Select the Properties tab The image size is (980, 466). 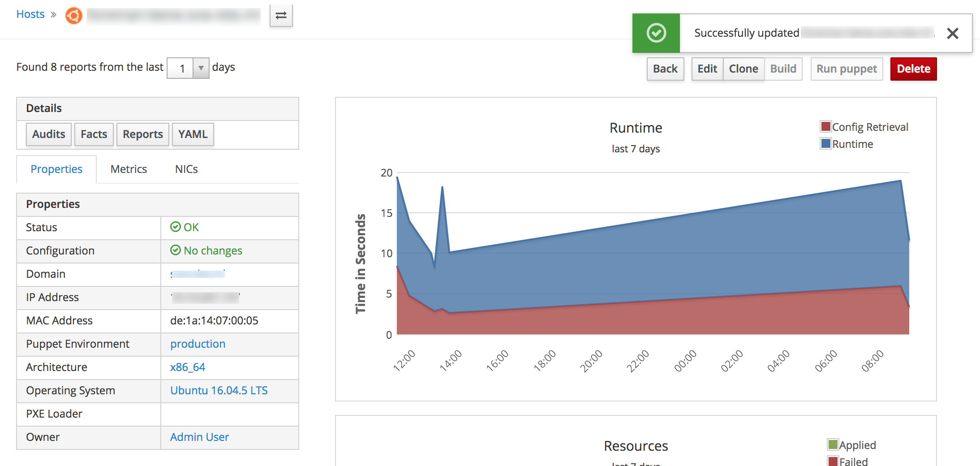(x=56, y=169)
